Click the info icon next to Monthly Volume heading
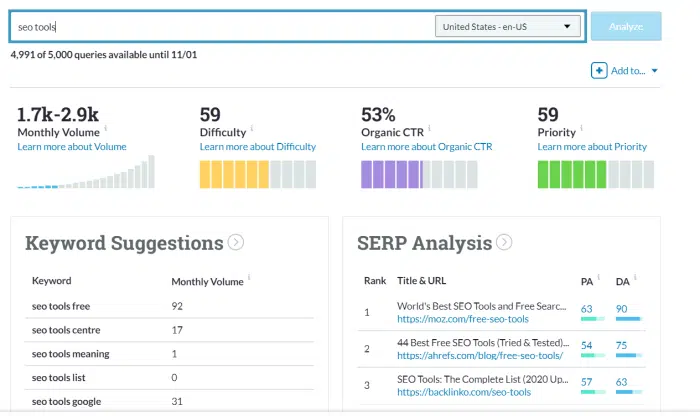 point(106,128)
